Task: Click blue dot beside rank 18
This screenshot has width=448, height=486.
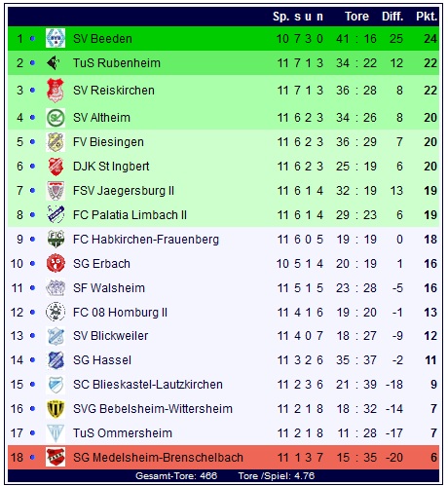Action: (32, 458)
